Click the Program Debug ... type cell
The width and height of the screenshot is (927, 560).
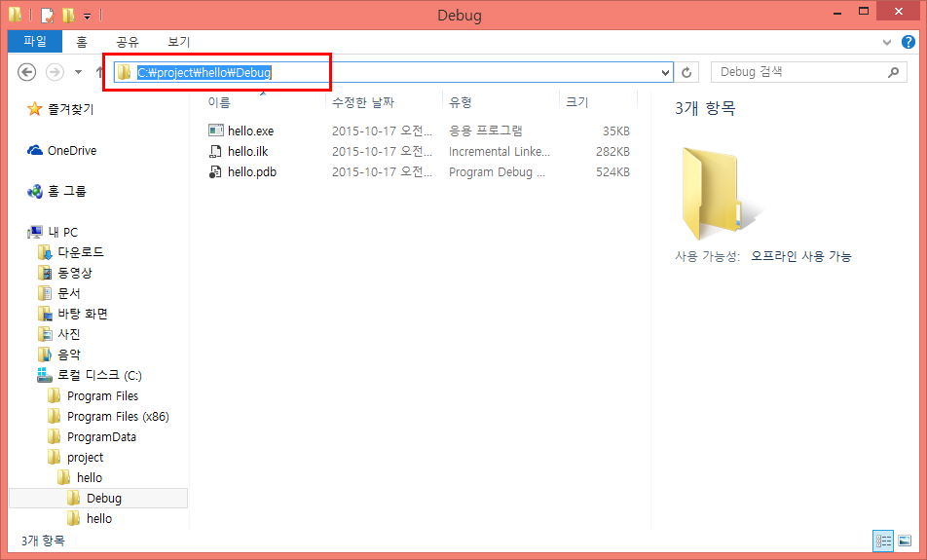tap(498, 172)
